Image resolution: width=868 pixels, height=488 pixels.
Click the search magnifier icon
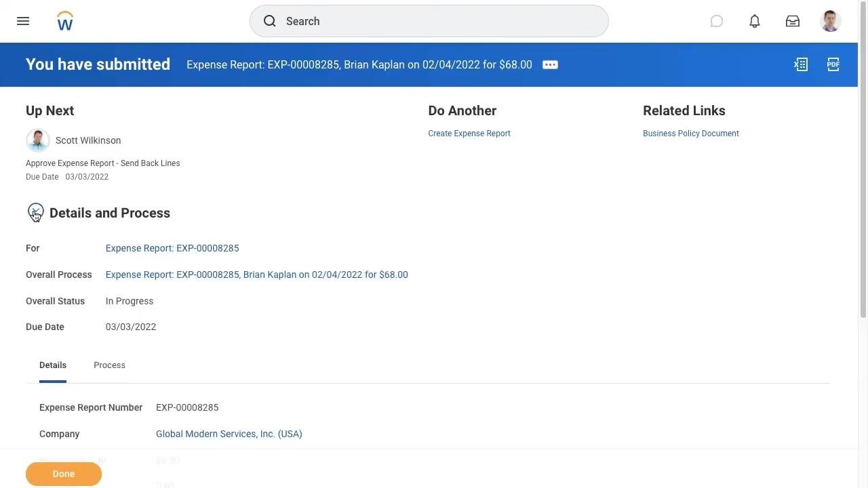[270, 21]
